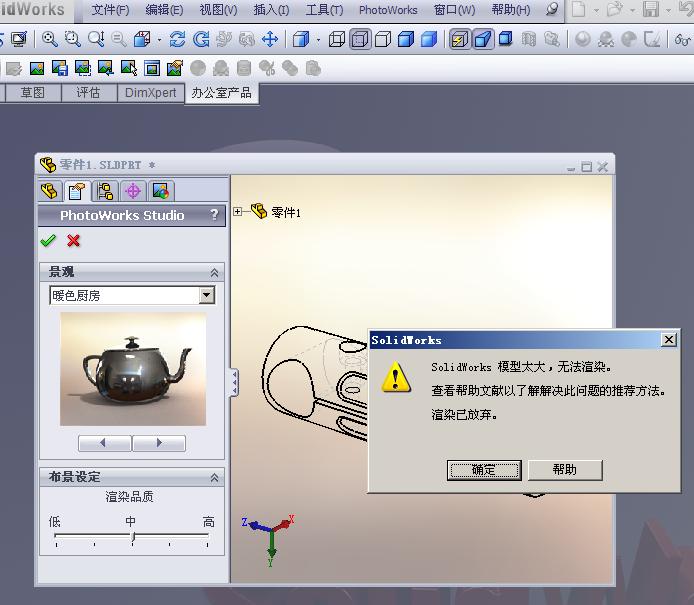Switch to the DimXpert tab
The height and width of the screenshot is (605, 694).
(x=150, y=93)
